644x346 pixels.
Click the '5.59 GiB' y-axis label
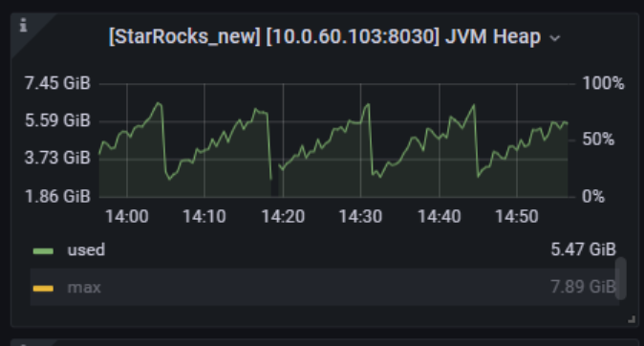[57, 120]
